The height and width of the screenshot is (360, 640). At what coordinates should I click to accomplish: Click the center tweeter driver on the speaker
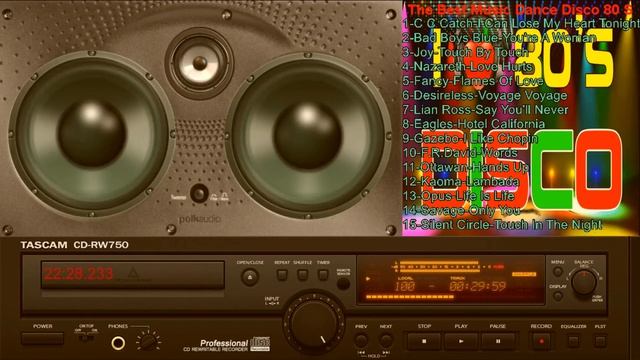pyautogui.click(x=200, y=63)
